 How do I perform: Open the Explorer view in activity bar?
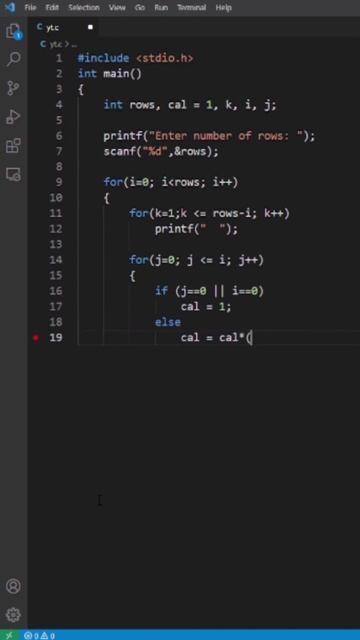[13, 31]
